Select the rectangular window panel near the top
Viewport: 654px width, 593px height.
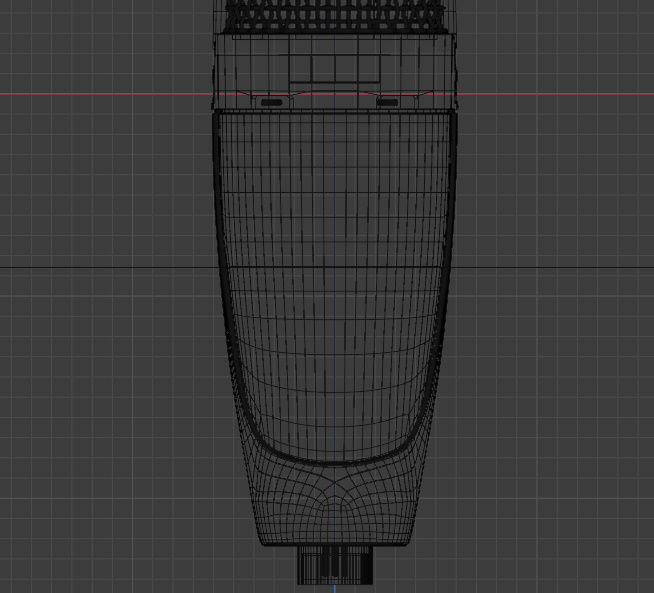pos(335,68)
